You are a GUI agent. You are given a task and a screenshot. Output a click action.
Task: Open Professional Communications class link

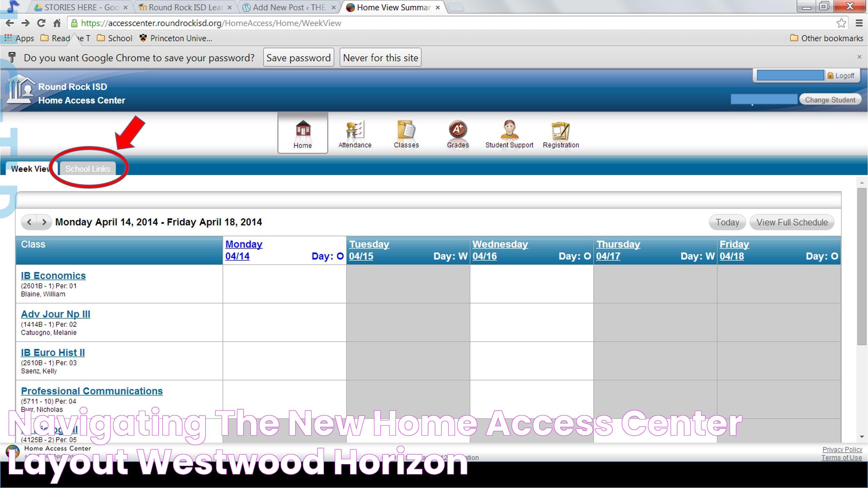(92, 391)
